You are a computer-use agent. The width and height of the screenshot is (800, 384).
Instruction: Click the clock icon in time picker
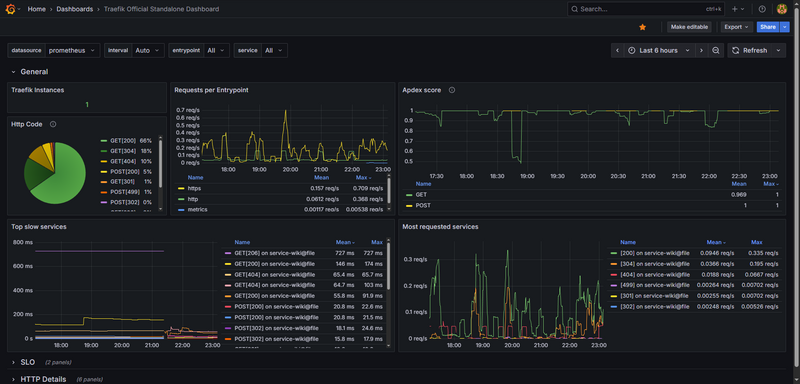click(632, 50)
